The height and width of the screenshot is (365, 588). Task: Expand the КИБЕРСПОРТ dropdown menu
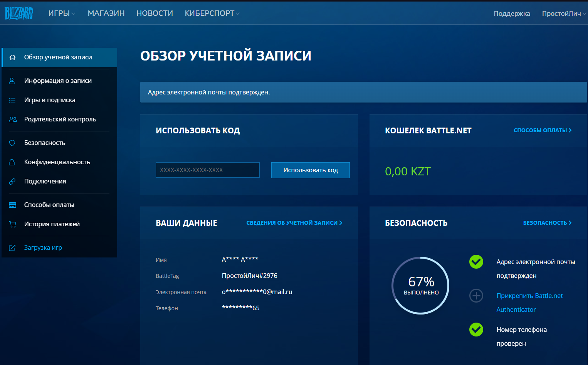pyautogui.click(x=212, y=13)
